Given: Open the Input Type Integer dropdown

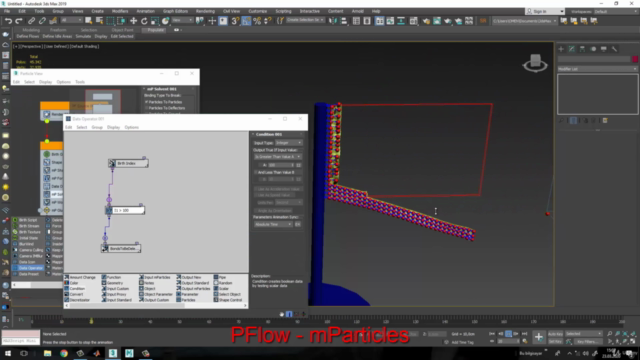Looking at the screenshot, I should point(289,143).
